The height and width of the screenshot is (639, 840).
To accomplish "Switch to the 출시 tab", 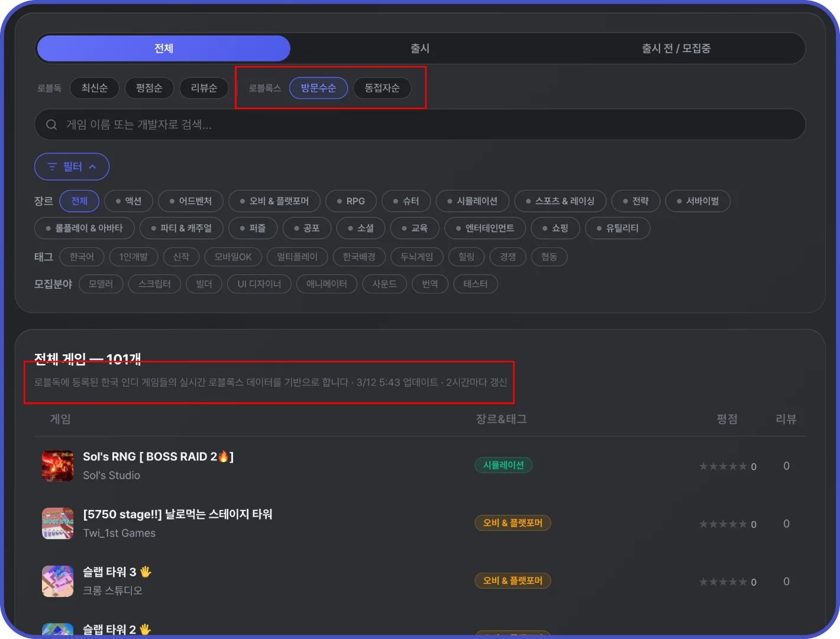I will [x=420, y=48].
